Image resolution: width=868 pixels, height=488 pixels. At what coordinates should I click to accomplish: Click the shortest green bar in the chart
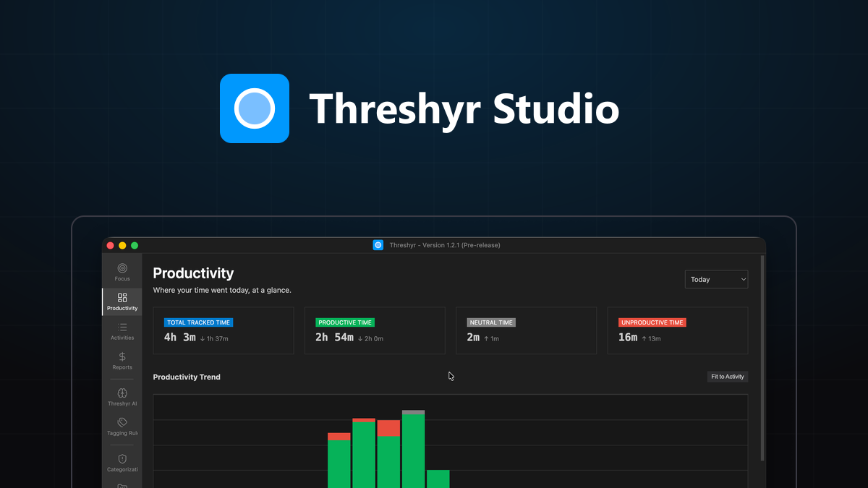(x=438, y=479)
